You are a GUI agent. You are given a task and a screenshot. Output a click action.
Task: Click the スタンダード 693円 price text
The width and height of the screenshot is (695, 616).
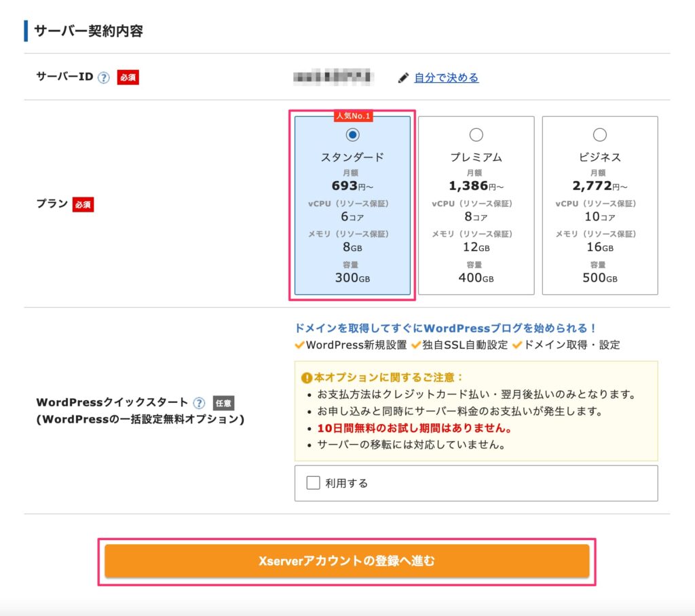(352, 186)
